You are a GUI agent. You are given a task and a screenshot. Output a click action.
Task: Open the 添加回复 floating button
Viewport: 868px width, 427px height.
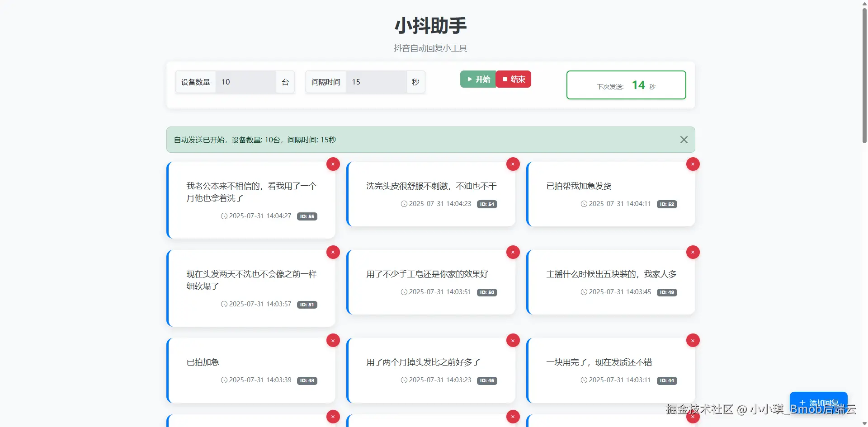pos(819,403)
